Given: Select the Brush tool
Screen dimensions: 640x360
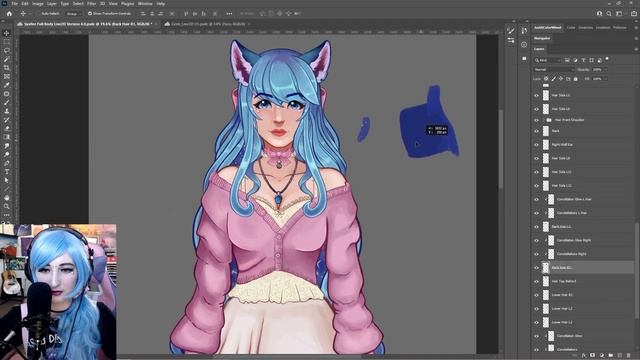Looking at the screenshot, I should (7, 102).
